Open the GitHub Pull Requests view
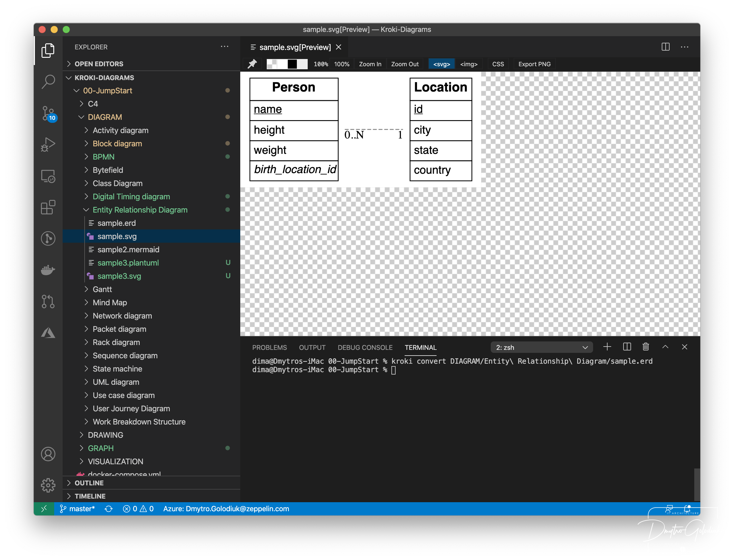734x560 pixels. click(x=48, y=301)
